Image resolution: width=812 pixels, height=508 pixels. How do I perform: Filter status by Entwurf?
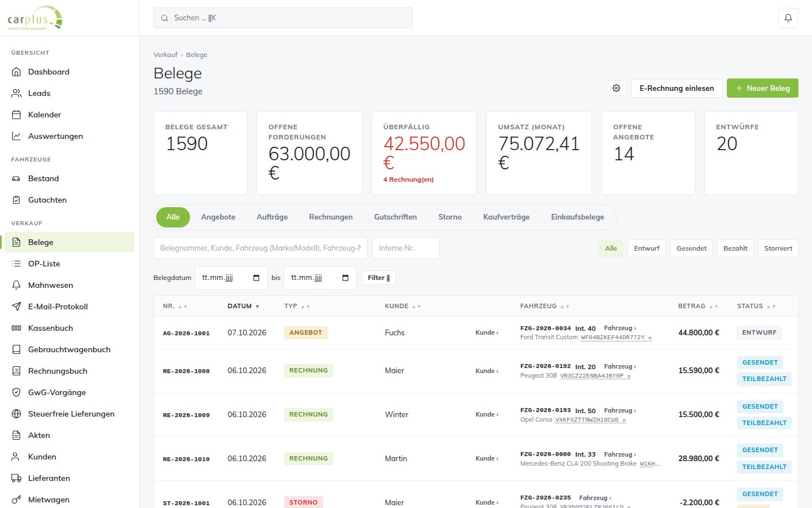click(x=647, y=248)
